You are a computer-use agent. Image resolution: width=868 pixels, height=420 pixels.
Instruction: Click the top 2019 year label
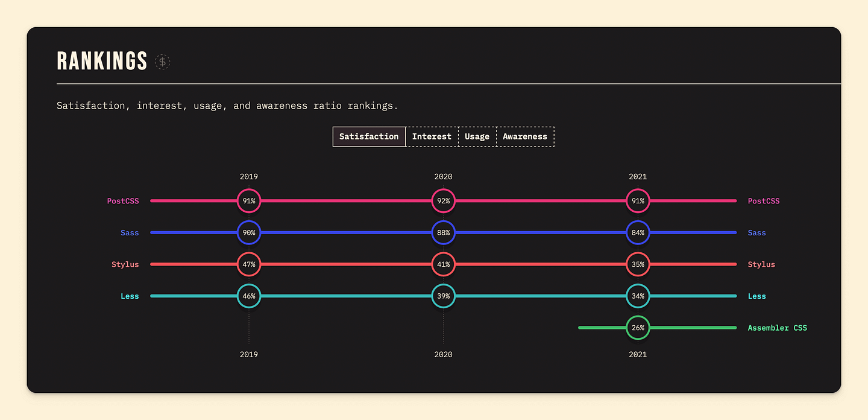point(249,177)
